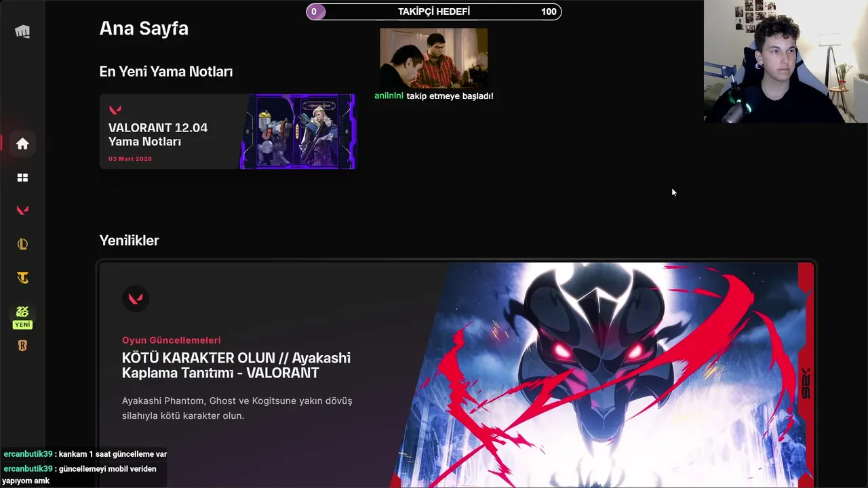The height and width of the screenshot is (488, 868).
Task: Click the Riot Games fist logo
Action: tap(22, 31)
